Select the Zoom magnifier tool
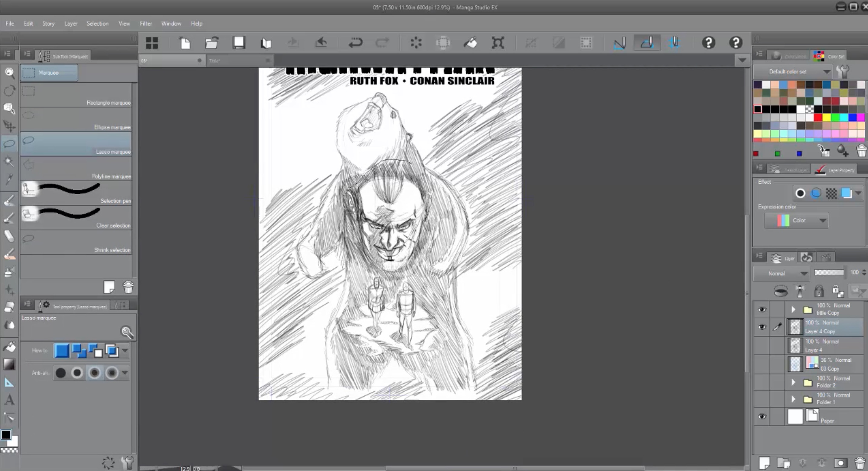 [x=9, y=72]
